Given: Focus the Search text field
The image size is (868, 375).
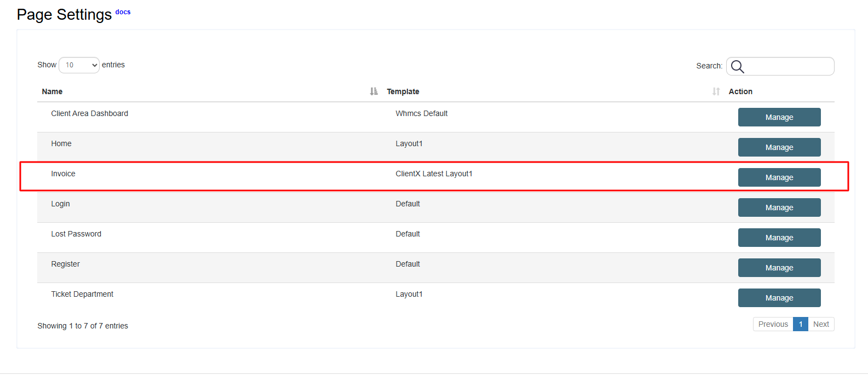Looking at the screenshot, I should pos(787,66).
